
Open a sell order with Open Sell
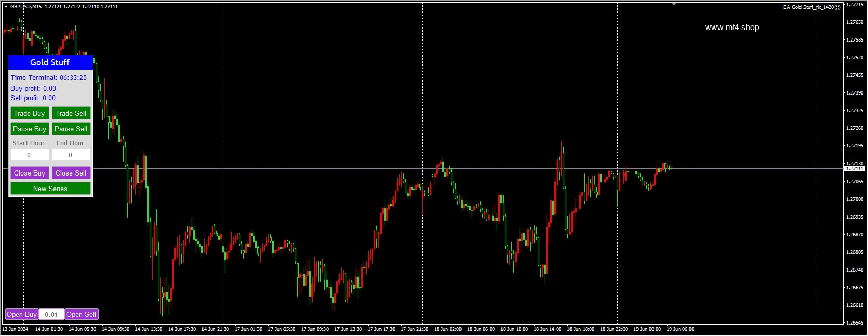(x=82, y=314)
